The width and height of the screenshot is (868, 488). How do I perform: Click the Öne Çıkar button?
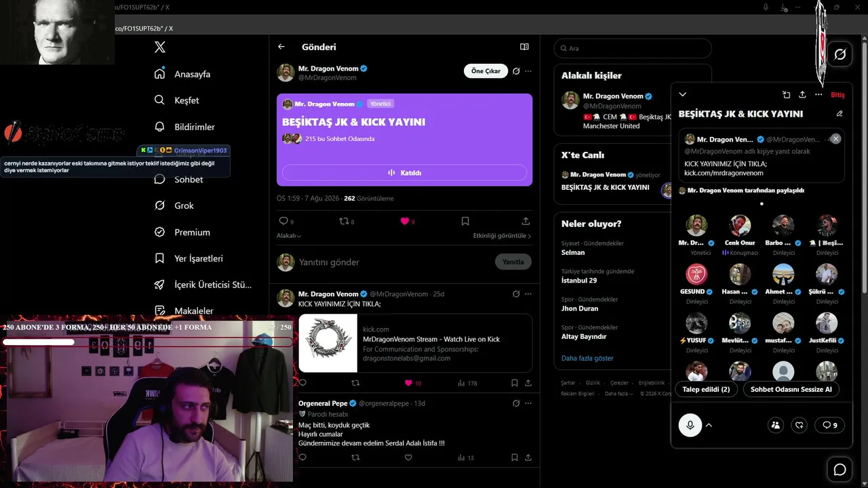[486, 71]
